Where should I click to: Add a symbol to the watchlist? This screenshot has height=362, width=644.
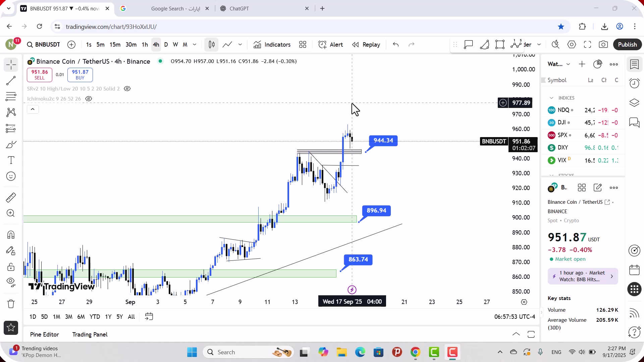tap(582, 64)
